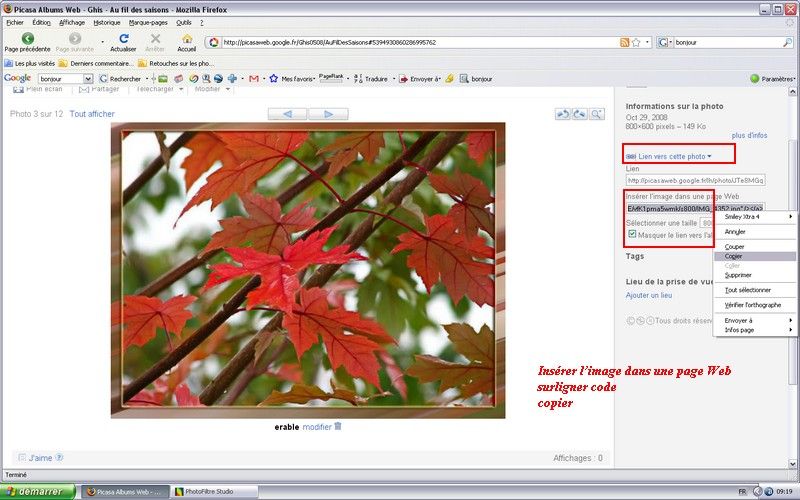Click the Picasa Albums Web taskbar item
The height and width of the screenshot is (500, 800).
(125, 492)
